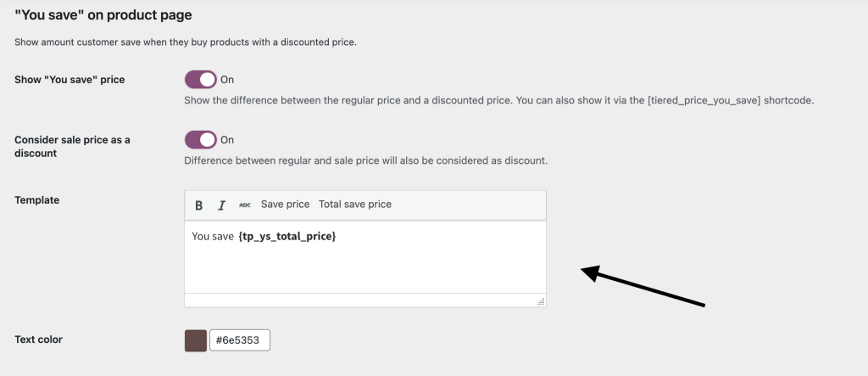
Task: Apply strikethrough formatting in Template editor
Action: (245, 205)
